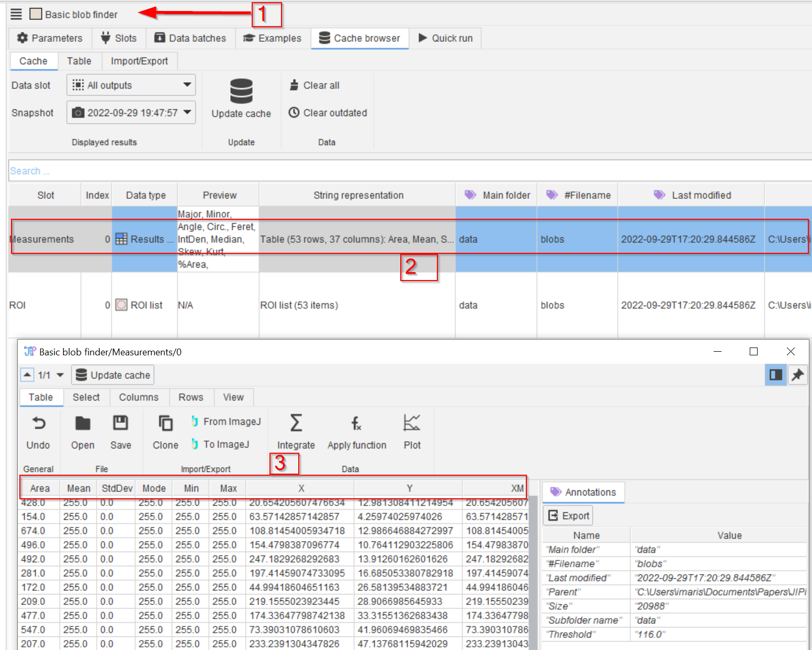Click the Export annotations button
The image size is (812, 650).
[x=568, y=515]
